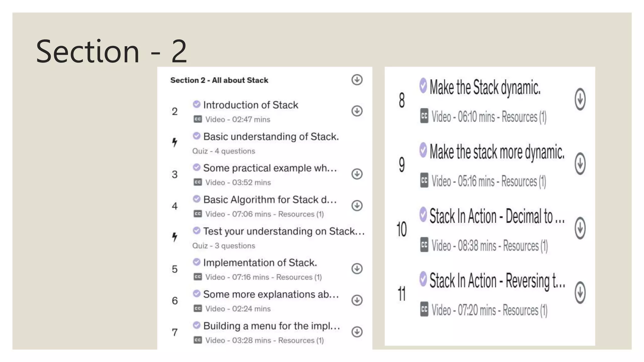Download Stack In Action Reversing lecture
The image size is (644, 362).
pyautogui.click(x=580, y=293)
